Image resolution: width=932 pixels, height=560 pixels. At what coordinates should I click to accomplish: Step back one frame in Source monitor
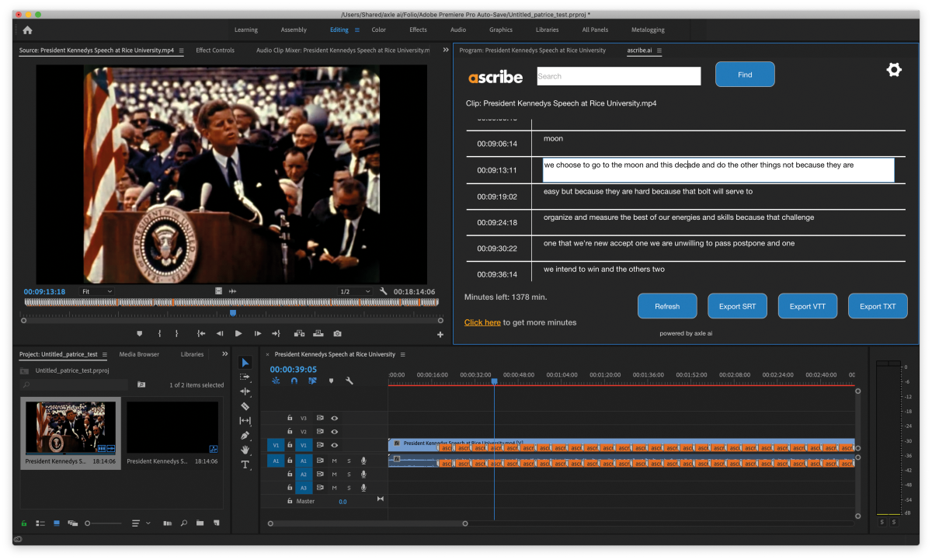(220, 333)
